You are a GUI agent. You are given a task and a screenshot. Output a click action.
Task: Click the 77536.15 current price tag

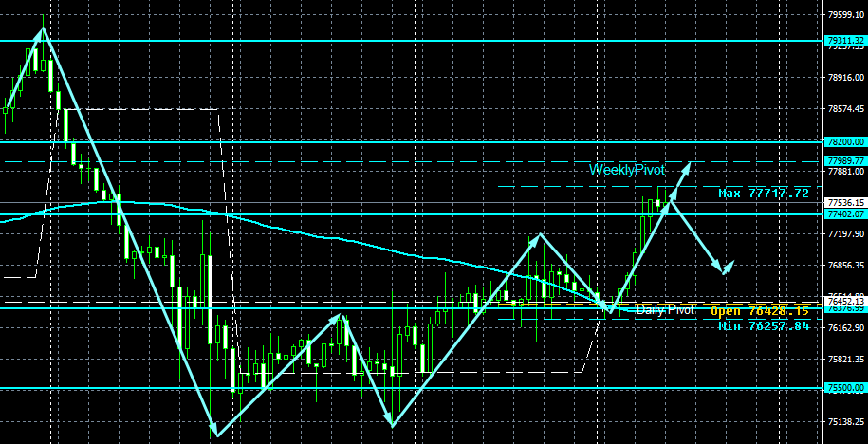coord(845,203)
